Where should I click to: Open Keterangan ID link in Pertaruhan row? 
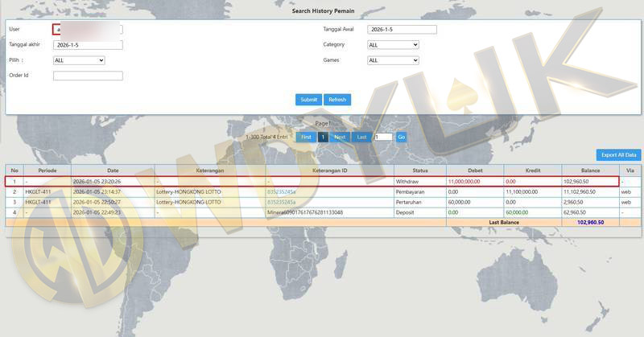281,202
